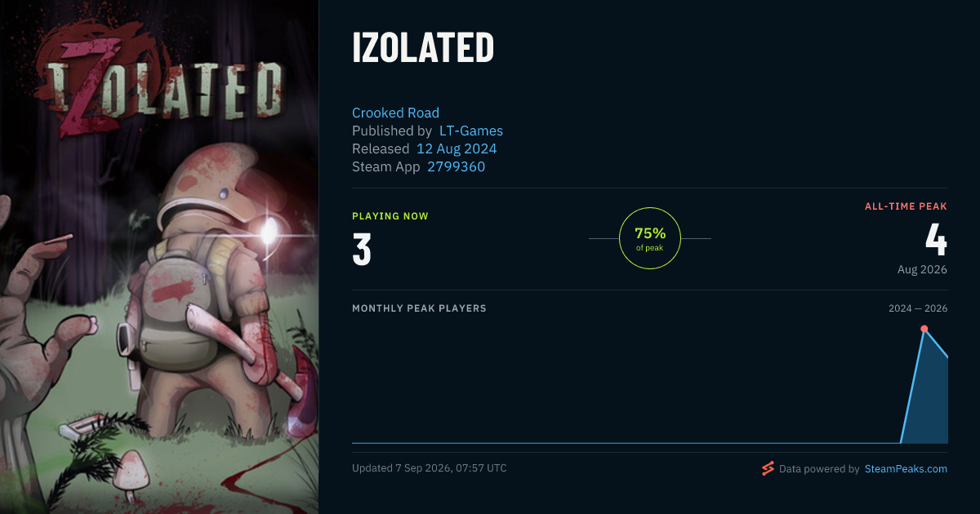
Task: Click the 12 Aug 2024 release date
Action: pyautogui.click(x=457, y=148)
